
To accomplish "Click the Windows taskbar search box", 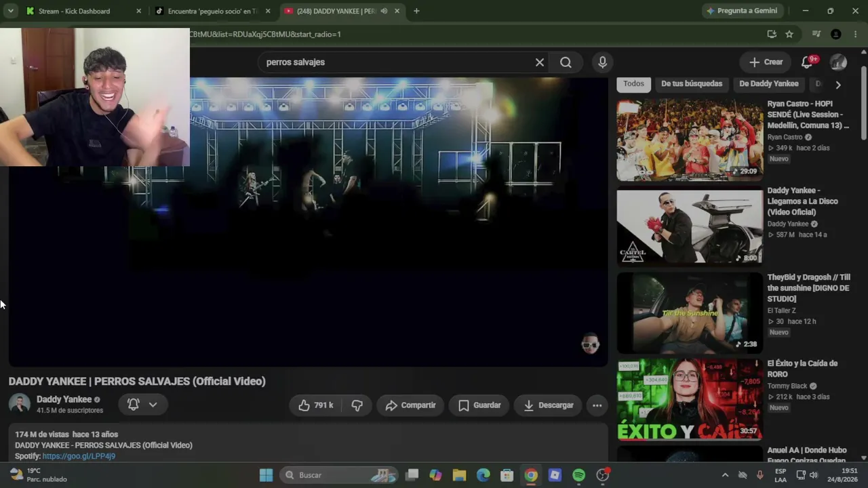I will click(339, 475).
